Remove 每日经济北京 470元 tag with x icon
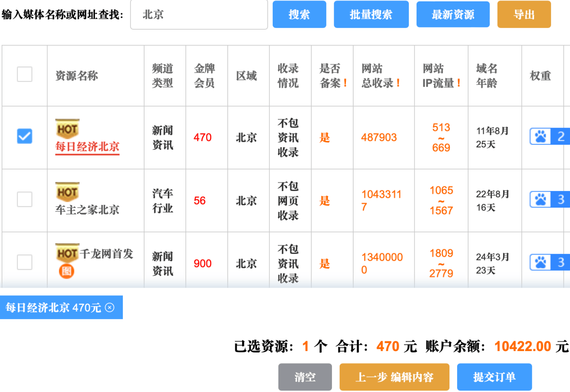This screenshot has height=392, width=570. pyautogui.click(x=110, y=307)
